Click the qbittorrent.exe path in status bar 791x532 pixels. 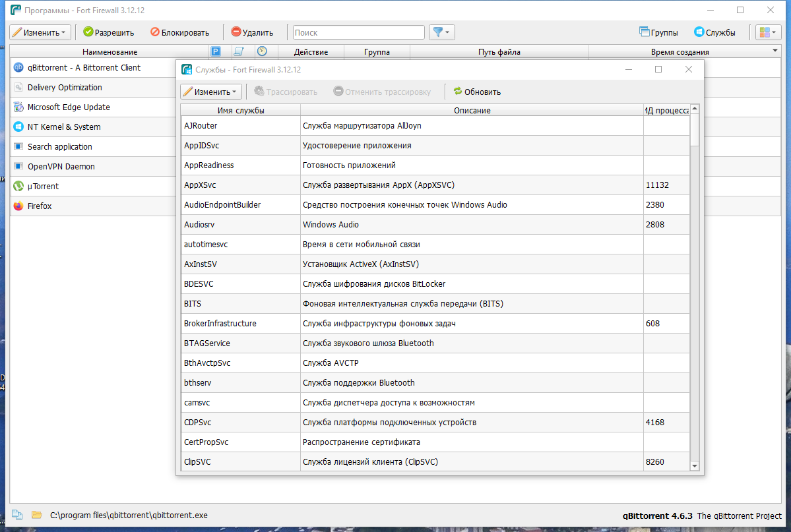129,515
